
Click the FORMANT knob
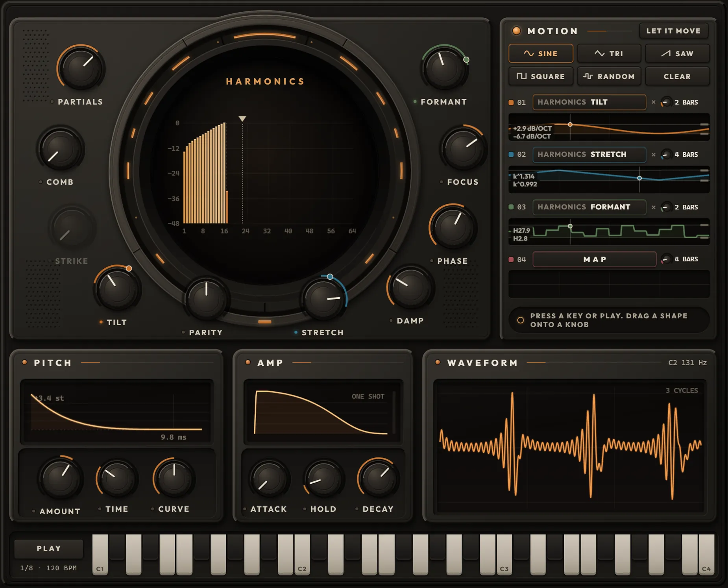(444, 68)
